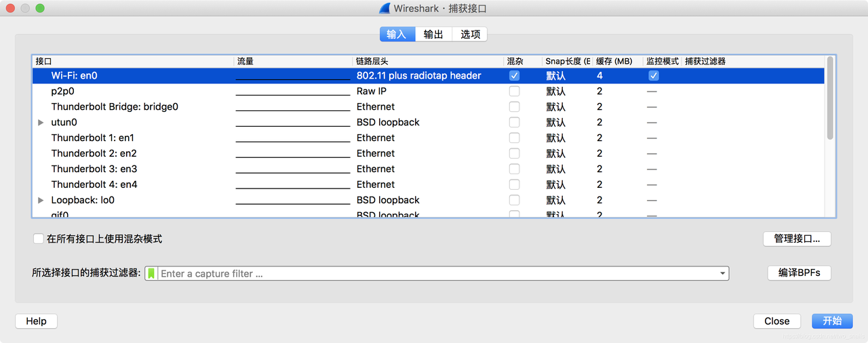The image size is (868, 343).
Task: Enable promiscuous checkbox for p2p0
Action: click(514, 92)
